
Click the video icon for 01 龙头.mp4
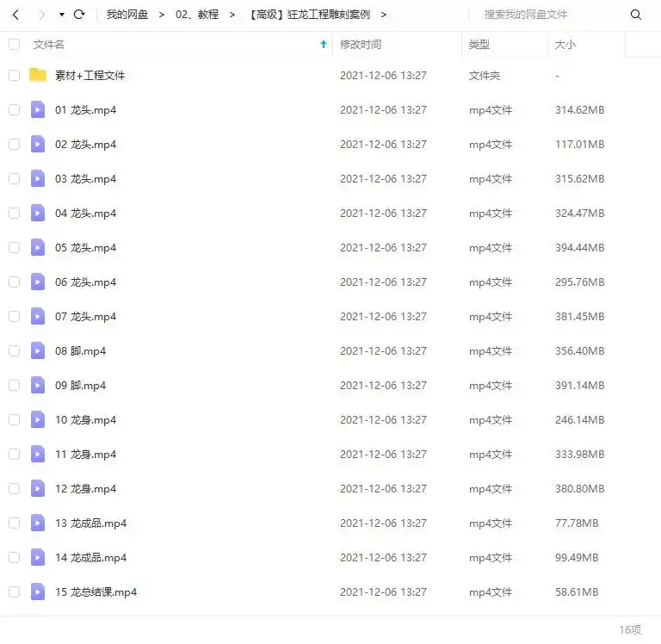coord(38,109)
